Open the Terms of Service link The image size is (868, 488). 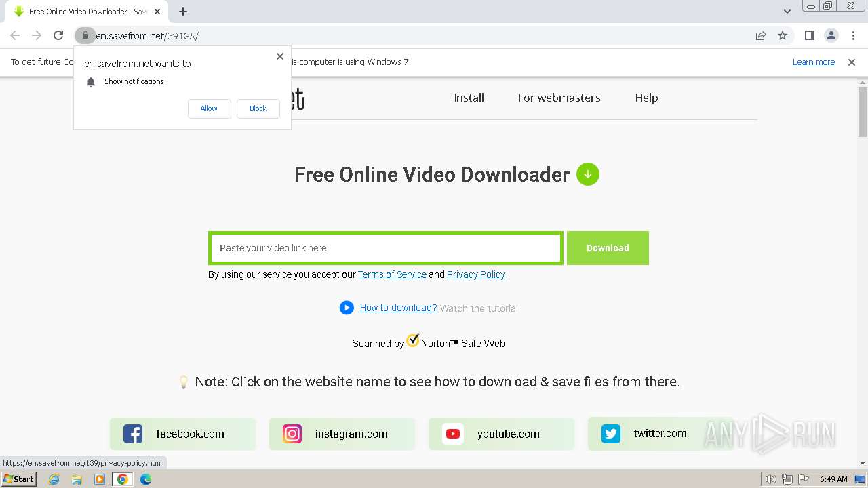pyautogui.click(x=392, y=274)
